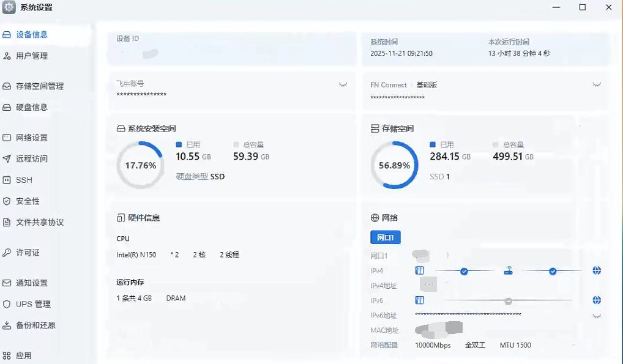Click the IPv4 router icon
Screen dimensions: 623x364
508,270
